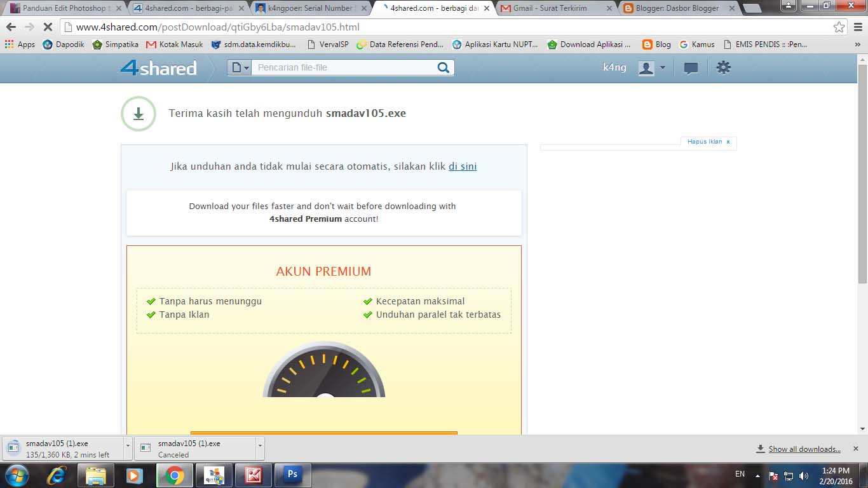Click the action center flag tray icon

[773, 475]
